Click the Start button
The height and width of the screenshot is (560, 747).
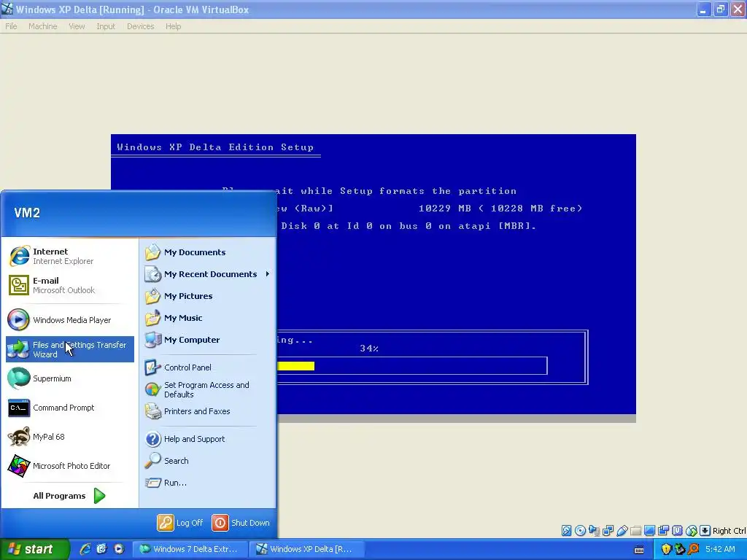pos(34,549)
